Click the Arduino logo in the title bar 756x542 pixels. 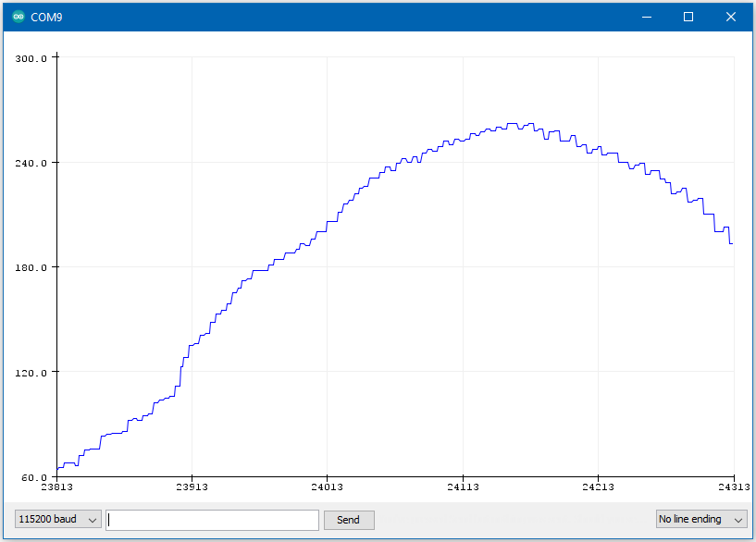19,17
